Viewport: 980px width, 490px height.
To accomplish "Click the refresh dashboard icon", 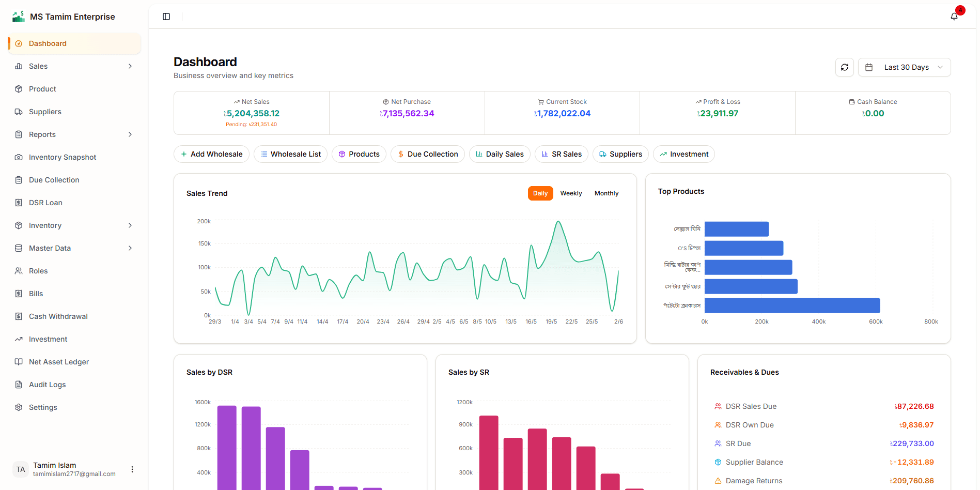I will pyautogui.click(x=845, y=67).
